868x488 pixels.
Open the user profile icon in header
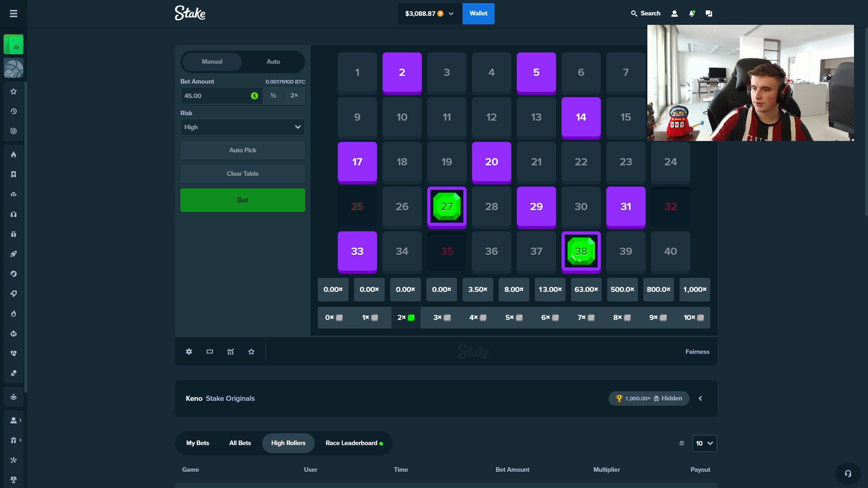(x=675, y=14)
